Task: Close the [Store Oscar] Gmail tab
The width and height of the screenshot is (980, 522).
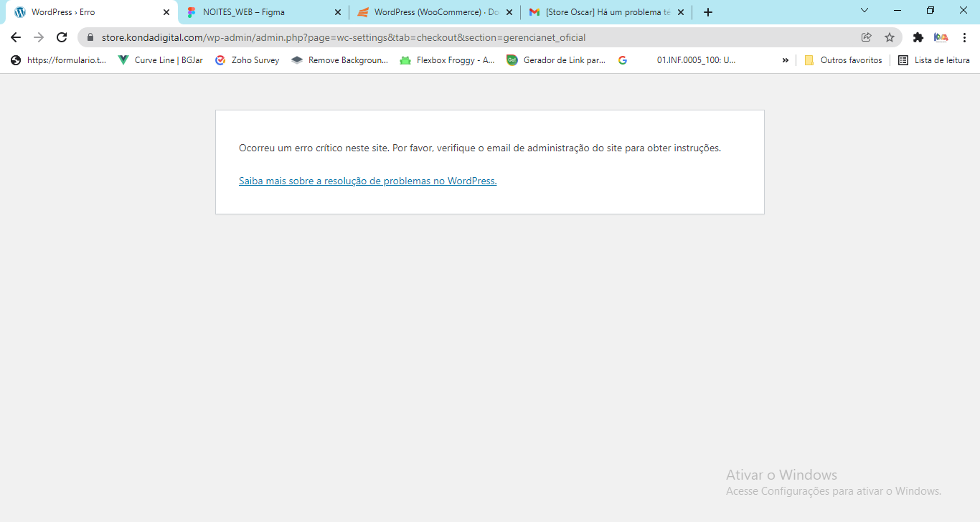Action: point(681,12)
